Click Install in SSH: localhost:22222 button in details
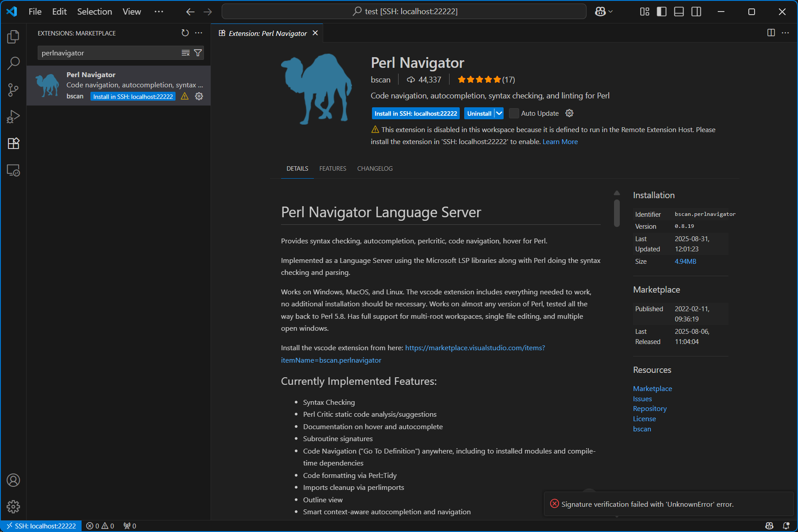The height and width of the screenshot is (532, 798). coord(415,113)
